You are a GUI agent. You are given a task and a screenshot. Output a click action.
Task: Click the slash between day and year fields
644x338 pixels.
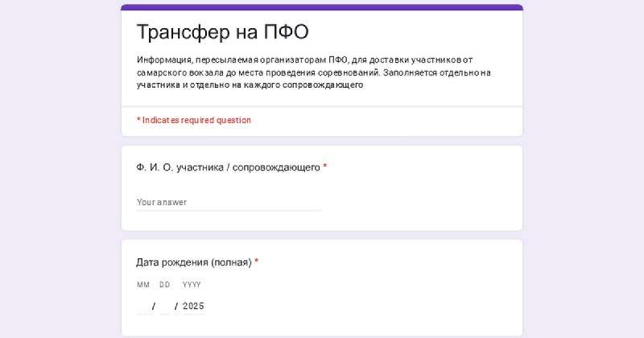pos(176,307)
